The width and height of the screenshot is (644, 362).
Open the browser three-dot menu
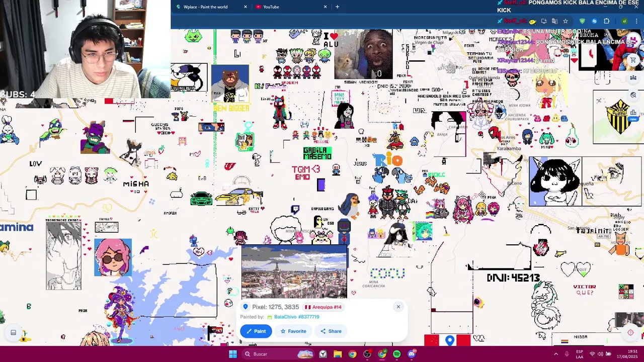(636, 21)
